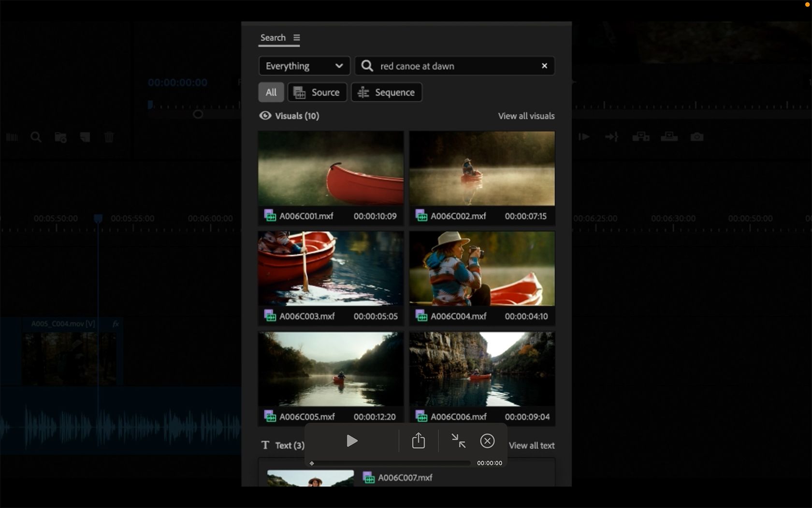Open the hamburger menu beside the Search tab
The height and width of the screenshot is (508, 812).
click(297, 37)
